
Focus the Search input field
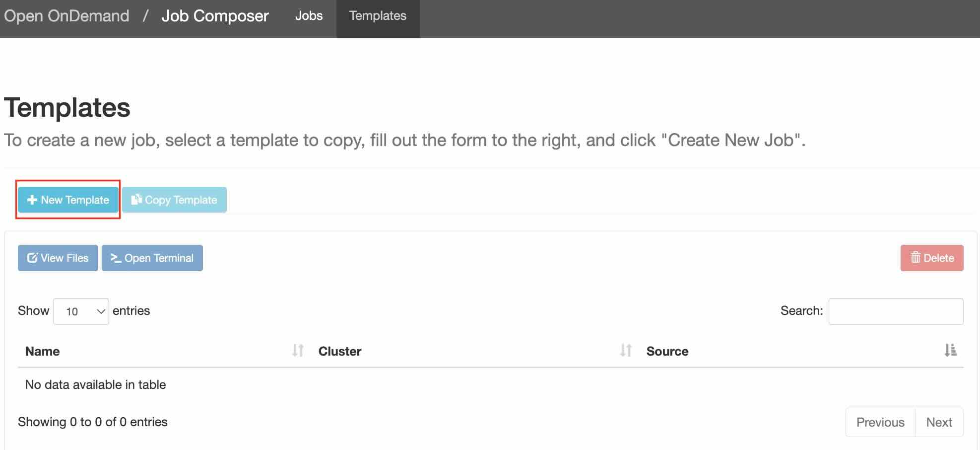pyautogui.click(x=896, y=311)
